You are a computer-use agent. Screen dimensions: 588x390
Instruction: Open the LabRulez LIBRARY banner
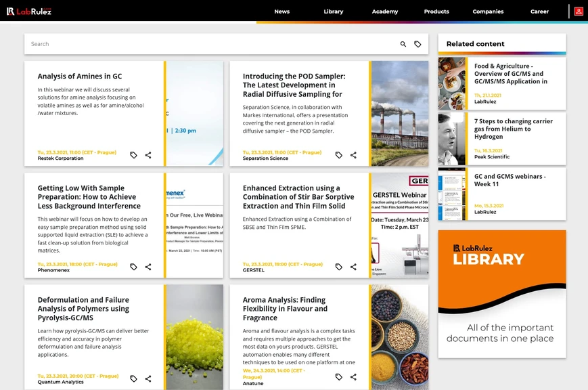click(x=502, y=294)
